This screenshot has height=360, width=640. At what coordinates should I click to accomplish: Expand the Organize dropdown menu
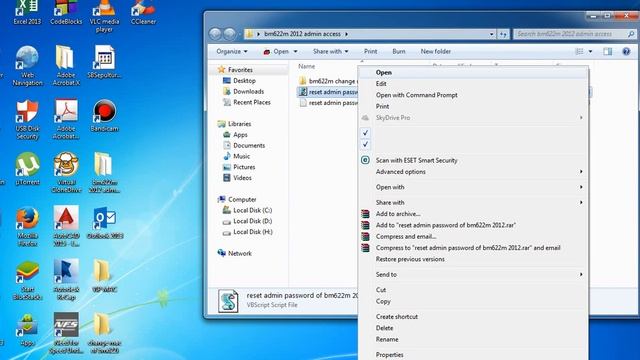pyautogui.click(x=232, y=51)
